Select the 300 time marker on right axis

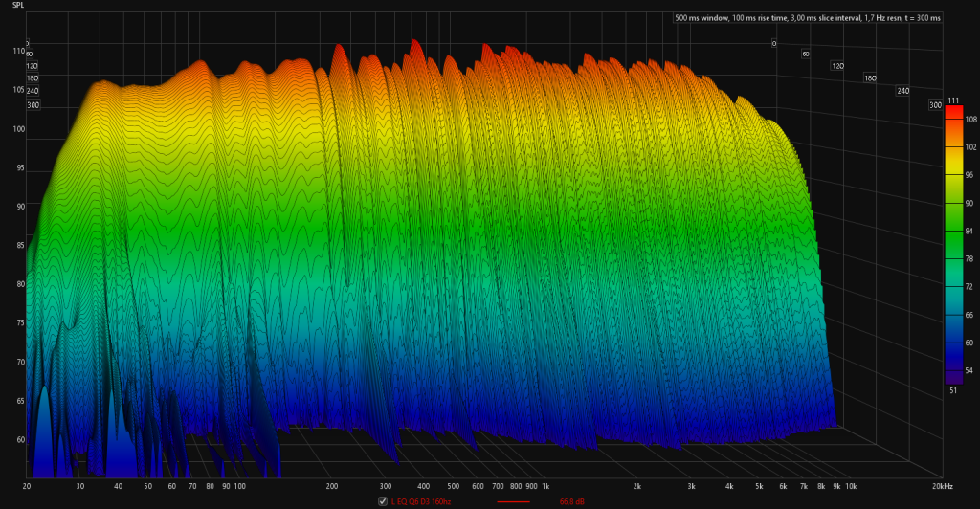pos(935,104)
